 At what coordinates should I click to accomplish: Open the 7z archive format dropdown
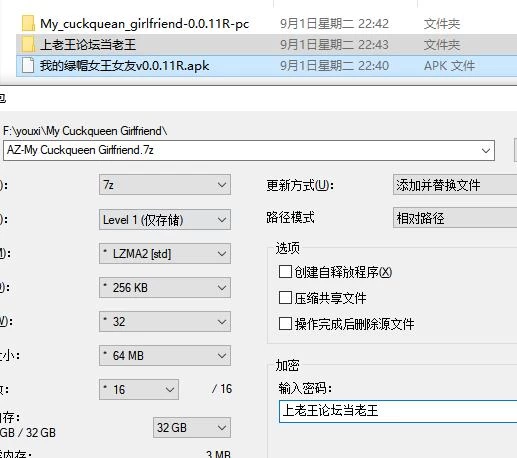(x=165, y=185)
